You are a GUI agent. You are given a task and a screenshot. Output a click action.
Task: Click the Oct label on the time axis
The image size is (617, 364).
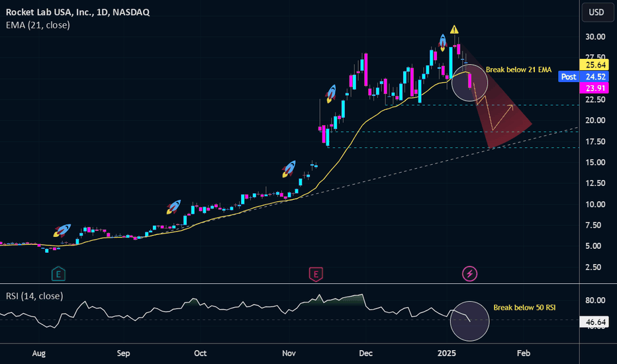[201, 353]
